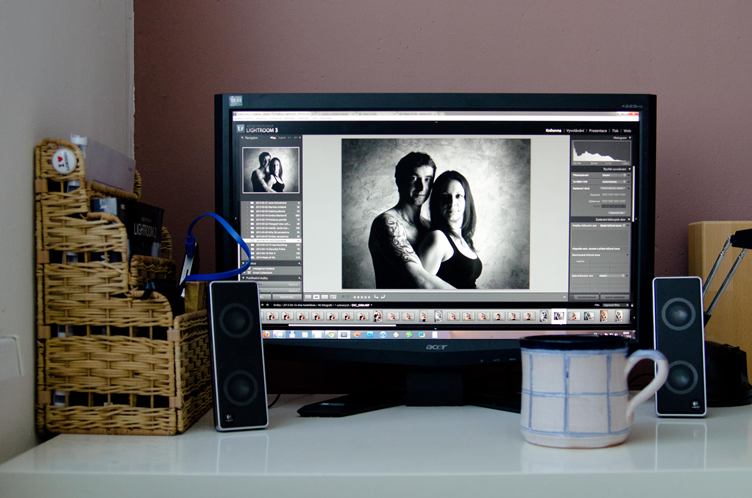The height and width of the screenshot is (498, 752).
Task: Switch to the Knihovna (Library) module
Action: point(553,130)
